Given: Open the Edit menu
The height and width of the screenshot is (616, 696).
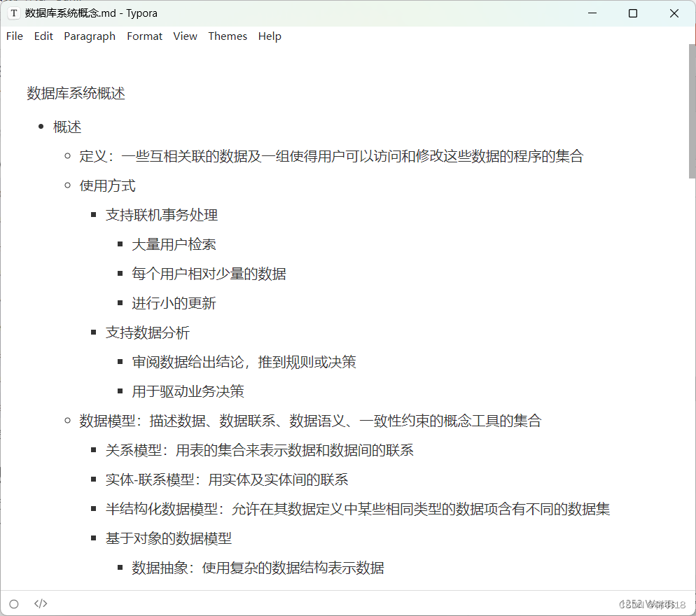Looking at the screenshot, I should tap(43, 36).
